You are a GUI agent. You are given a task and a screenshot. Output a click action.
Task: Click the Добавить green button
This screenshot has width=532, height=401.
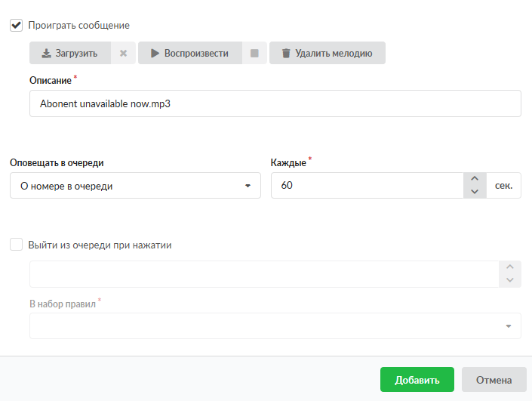pyautogui.click(x=417, y=380)
